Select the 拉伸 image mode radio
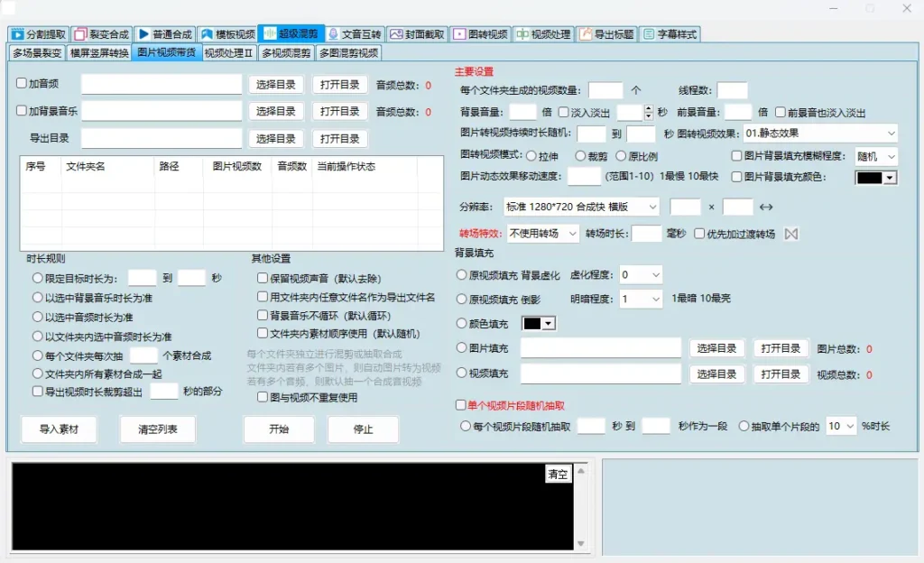924x563 pixels. point(531,156)
